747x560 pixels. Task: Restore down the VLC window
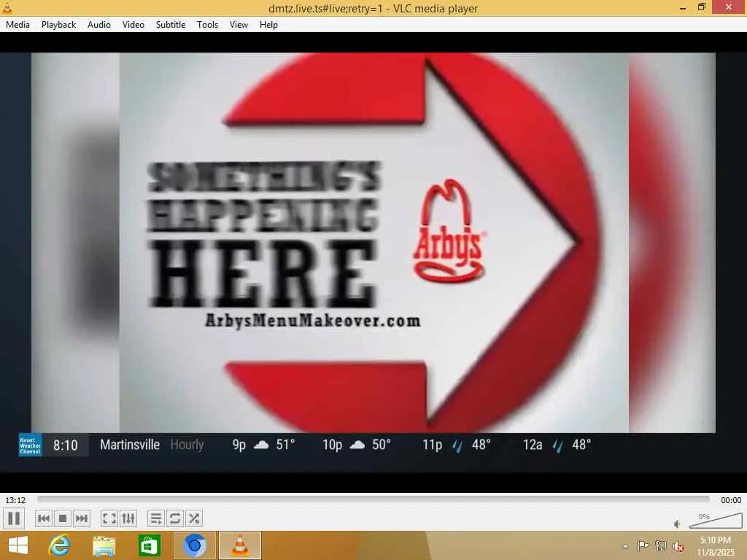click(x=701, y=7)
